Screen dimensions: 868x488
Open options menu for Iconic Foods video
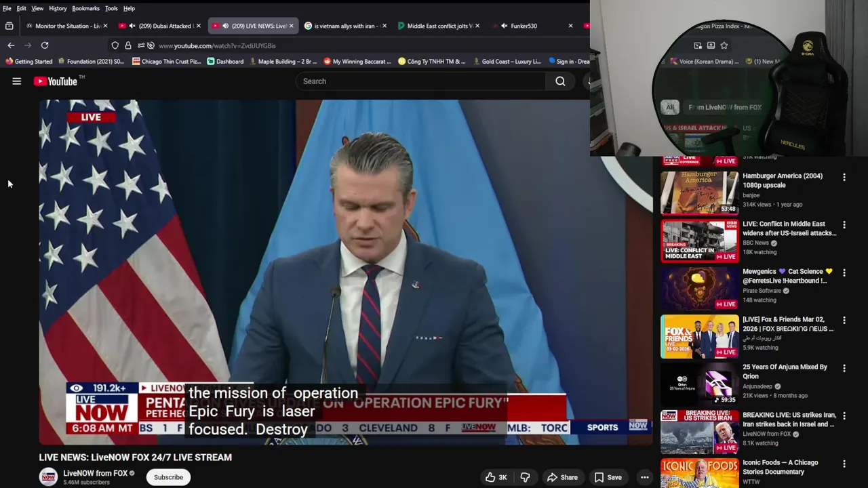(x=844, y=464)
